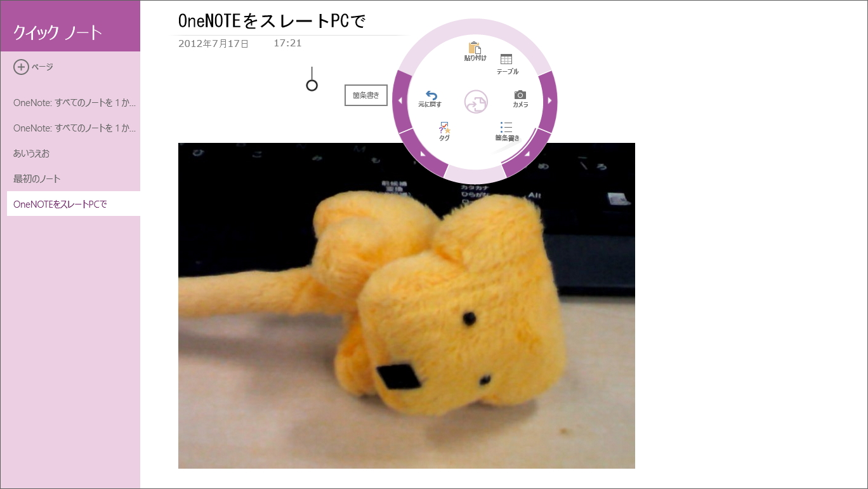Expand the 箇条書き submenu arrow on the ring
The height and width of the screenshot is (489, 868).
528,154
